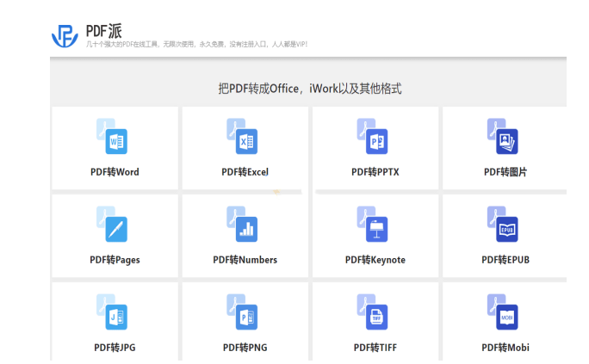Open the PDF转Numbers chart icon

point(244,225)
